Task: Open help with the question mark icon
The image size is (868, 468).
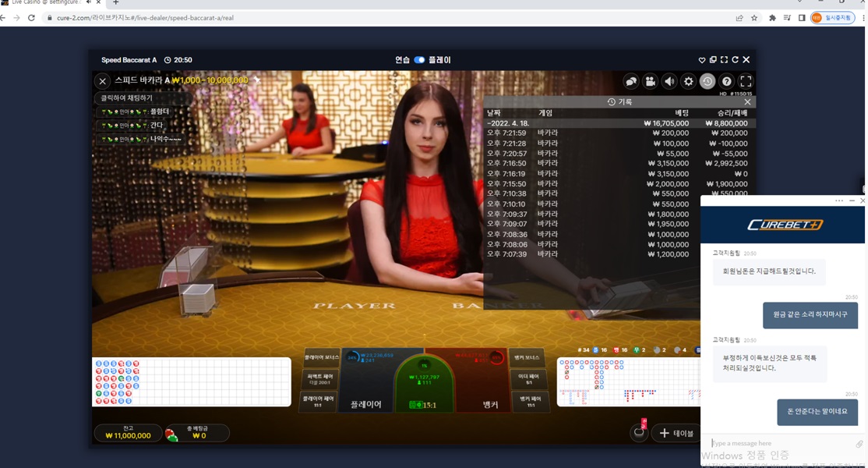Action: 727,81
